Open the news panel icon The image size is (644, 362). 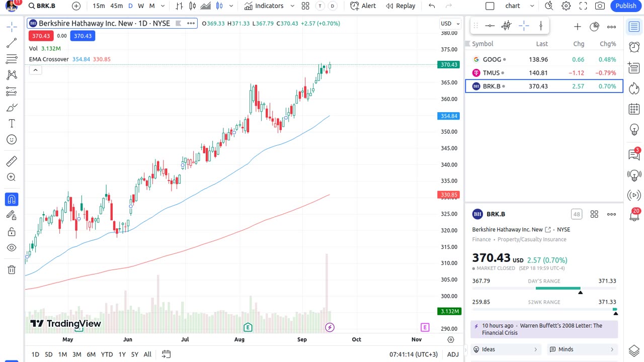tap(634, 67)
